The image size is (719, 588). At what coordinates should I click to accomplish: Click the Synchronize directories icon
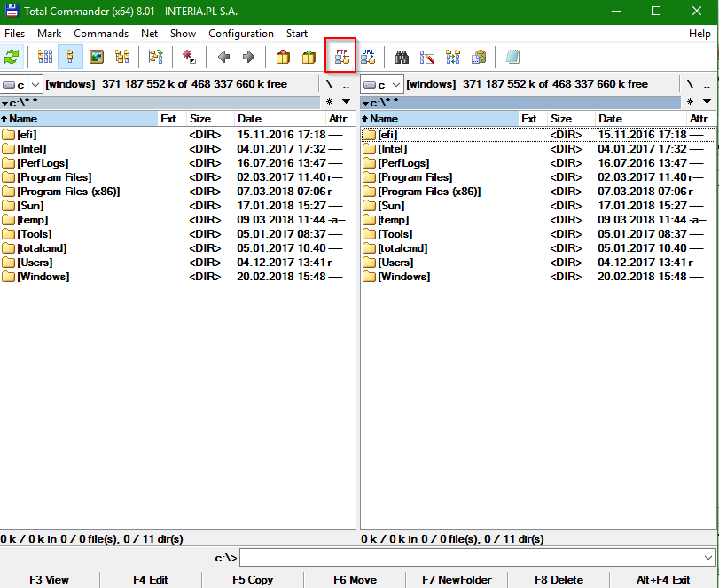click(452, 57)
